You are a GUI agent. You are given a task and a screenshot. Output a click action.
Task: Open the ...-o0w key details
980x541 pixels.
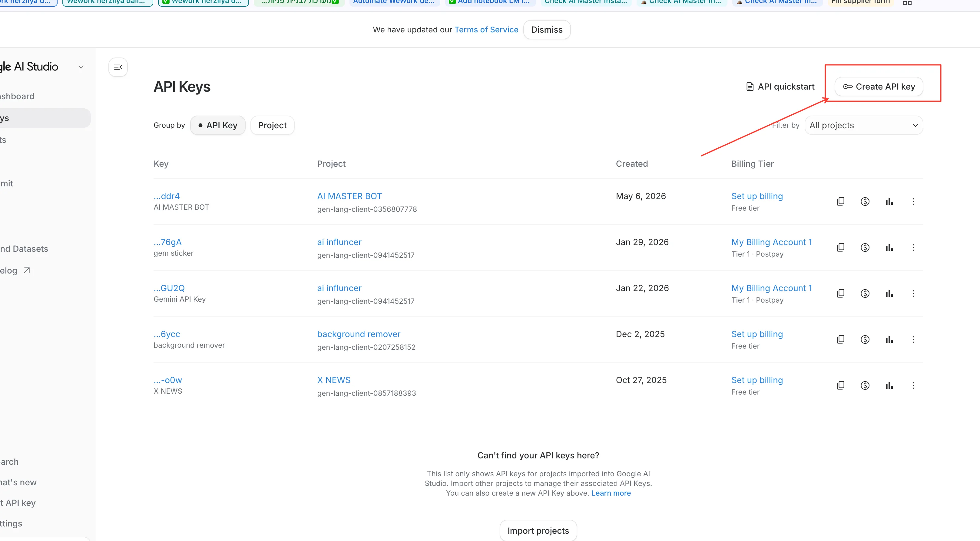click(168, 380)
